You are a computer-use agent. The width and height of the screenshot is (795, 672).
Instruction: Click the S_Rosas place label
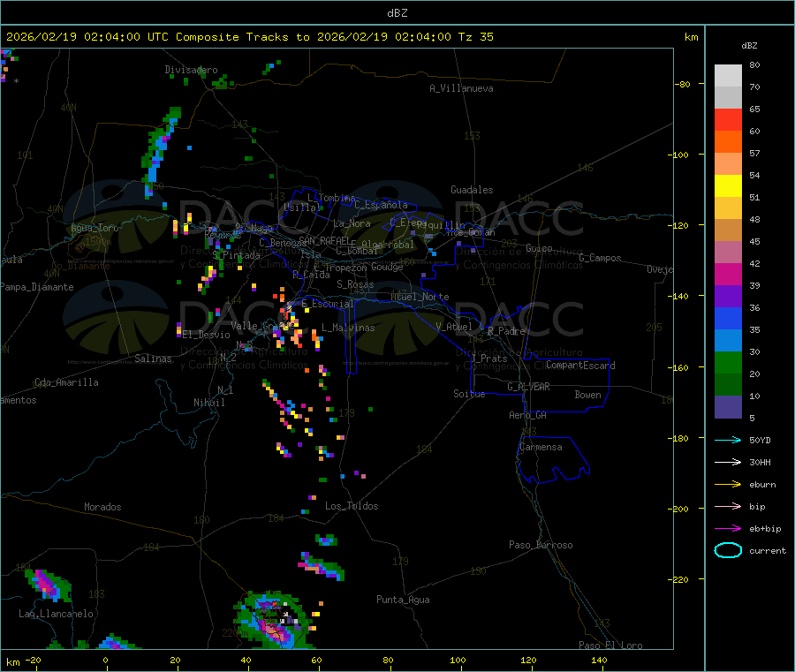tap(355, 284)
